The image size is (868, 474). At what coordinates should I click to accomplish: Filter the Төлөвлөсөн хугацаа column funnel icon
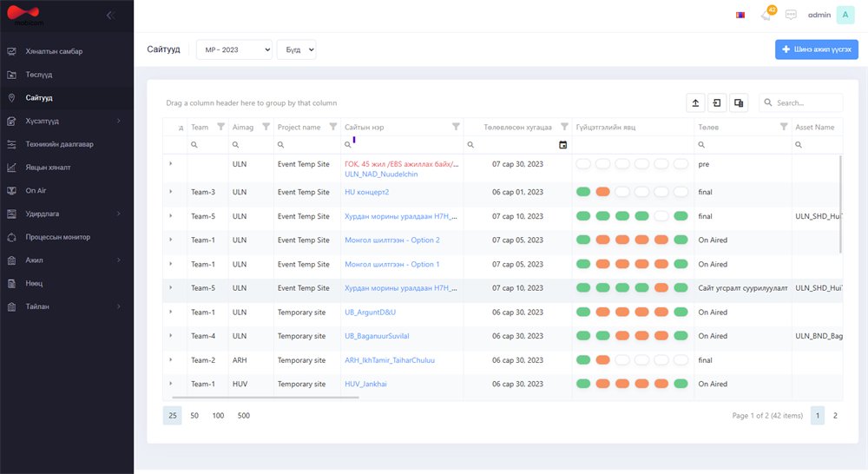[x=564, y=127]
